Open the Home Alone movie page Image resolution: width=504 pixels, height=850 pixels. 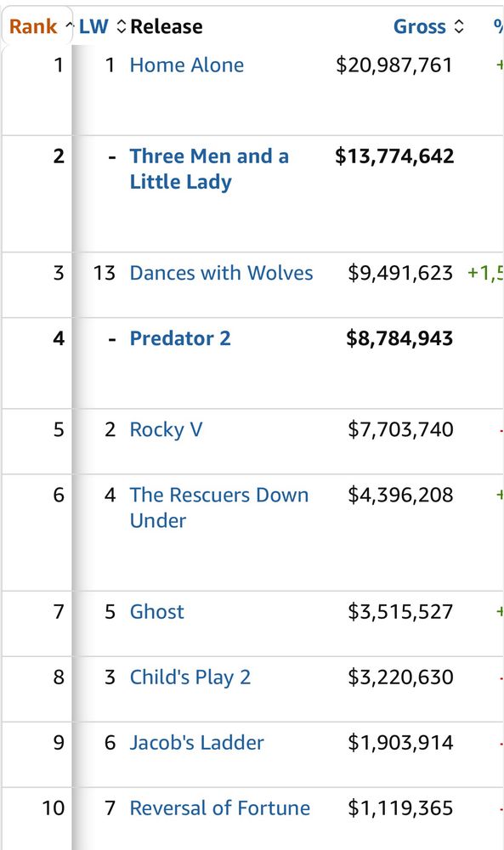pyautogui.click(x=186, y=65)
